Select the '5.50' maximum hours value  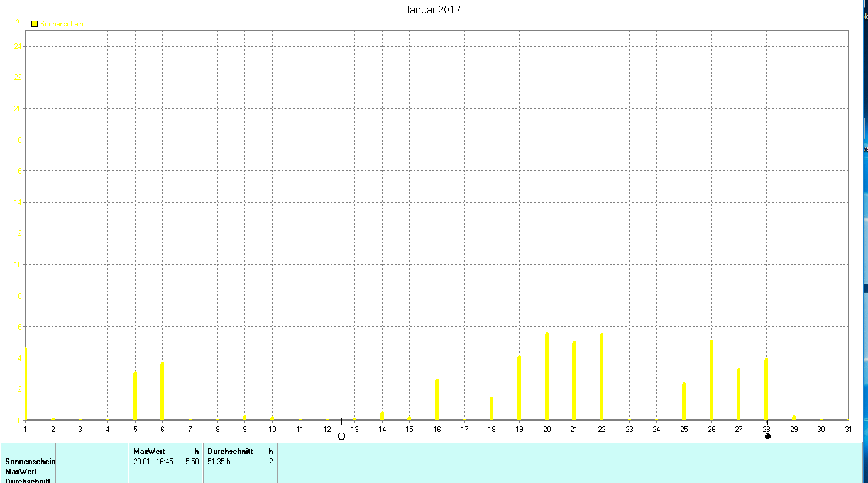pos(192,462)
